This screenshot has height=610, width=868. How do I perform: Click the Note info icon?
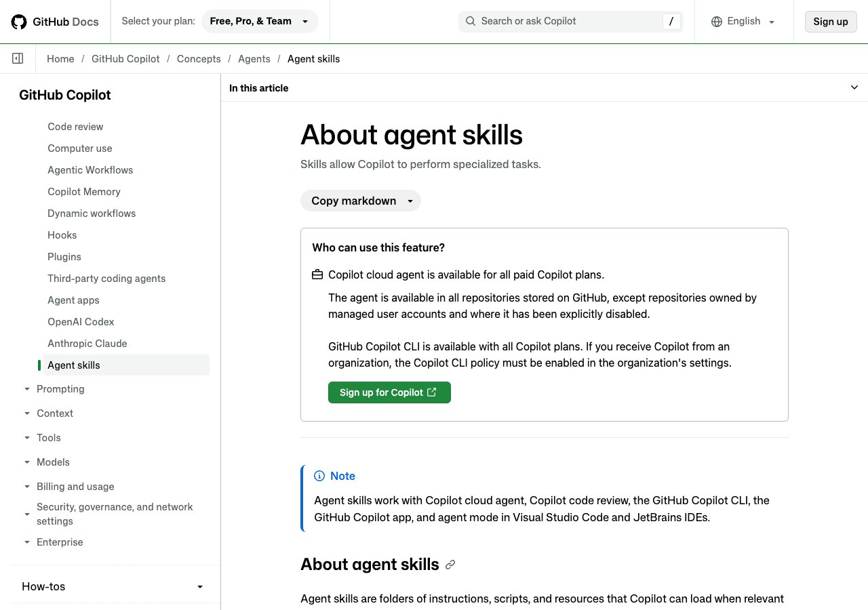click(319, 476)
